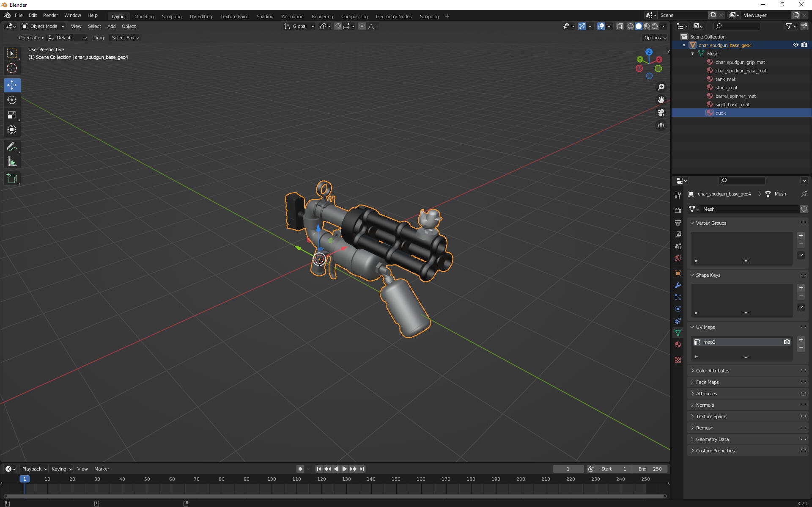812x507 pixels.
Task: Open the Object Mode dropdown
Action: pyautogui.click(x=43, y=26)
